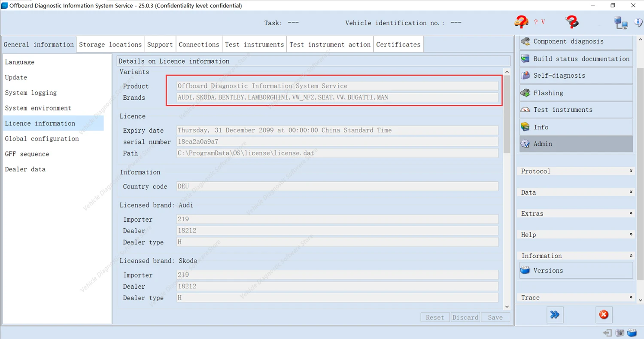Open Build status documentation mode
Viewport: 644px width, 339px height.
click(x=576, y=59)
